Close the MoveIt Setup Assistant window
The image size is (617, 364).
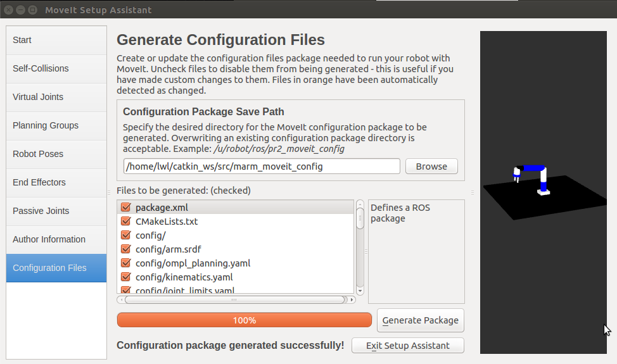pyautogui.click(x=9, y=10)
